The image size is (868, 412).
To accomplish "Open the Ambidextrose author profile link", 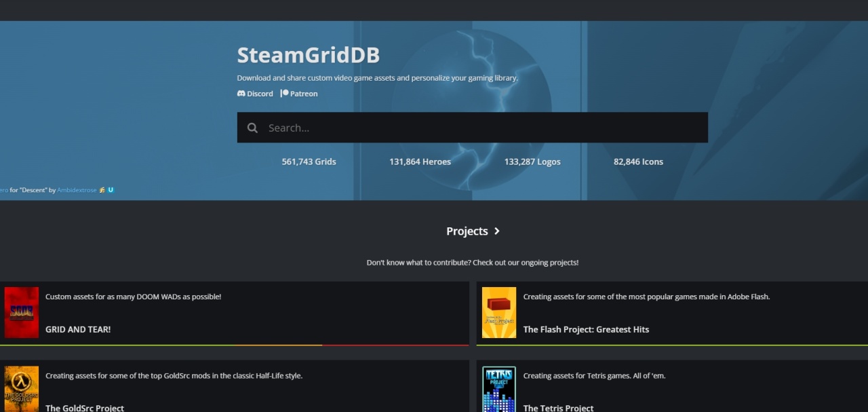I will 77,190.
